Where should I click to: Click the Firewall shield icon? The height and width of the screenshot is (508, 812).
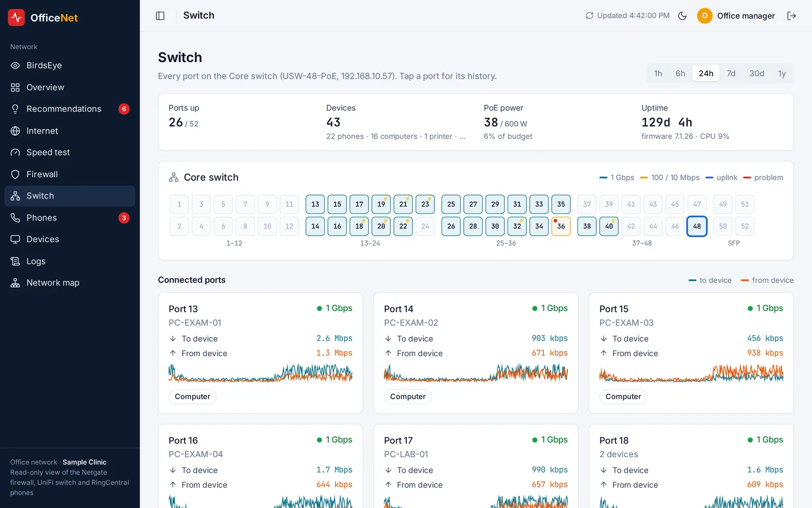15,174
